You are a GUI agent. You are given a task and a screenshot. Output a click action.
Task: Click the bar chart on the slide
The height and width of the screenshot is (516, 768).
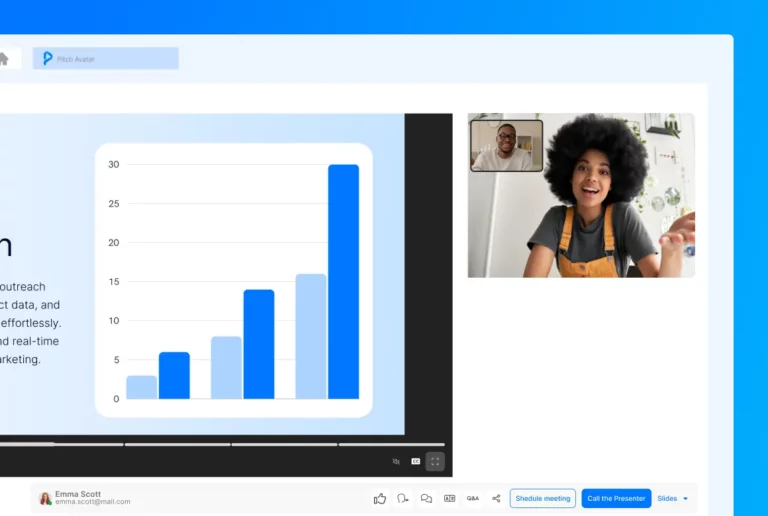233,280
